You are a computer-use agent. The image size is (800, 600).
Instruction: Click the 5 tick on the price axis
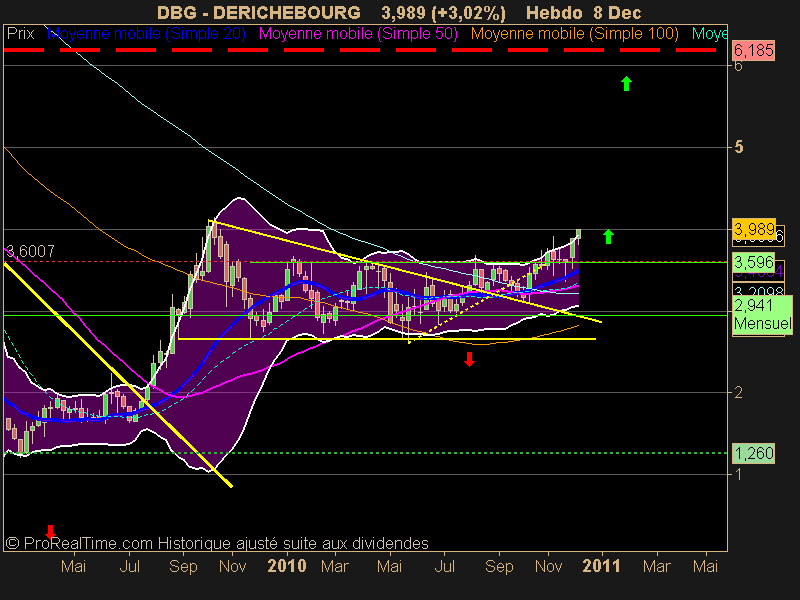coord(739,147)
